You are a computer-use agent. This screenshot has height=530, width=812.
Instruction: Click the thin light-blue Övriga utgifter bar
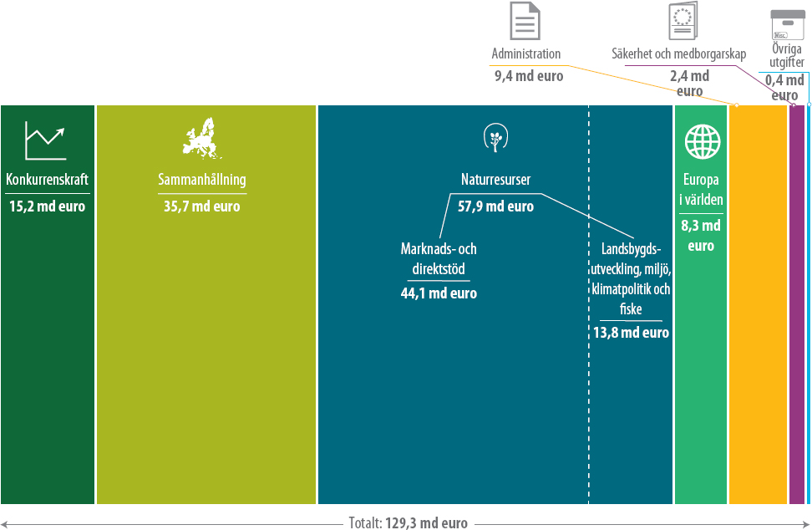coord(809,304)
